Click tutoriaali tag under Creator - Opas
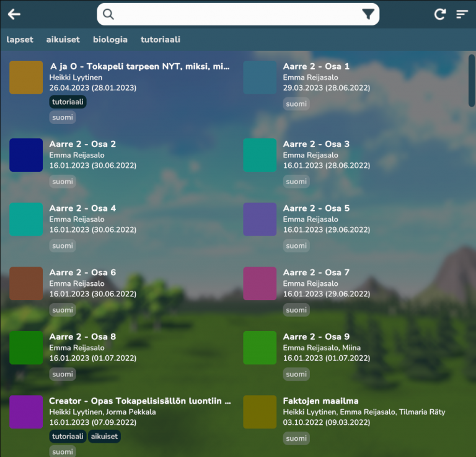 68,437
